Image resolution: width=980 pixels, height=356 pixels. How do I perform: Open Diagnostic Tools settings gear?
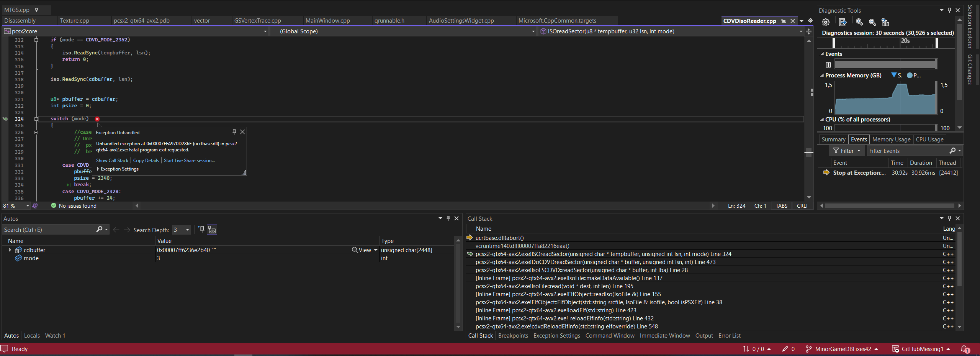click(x=825, y=22)
